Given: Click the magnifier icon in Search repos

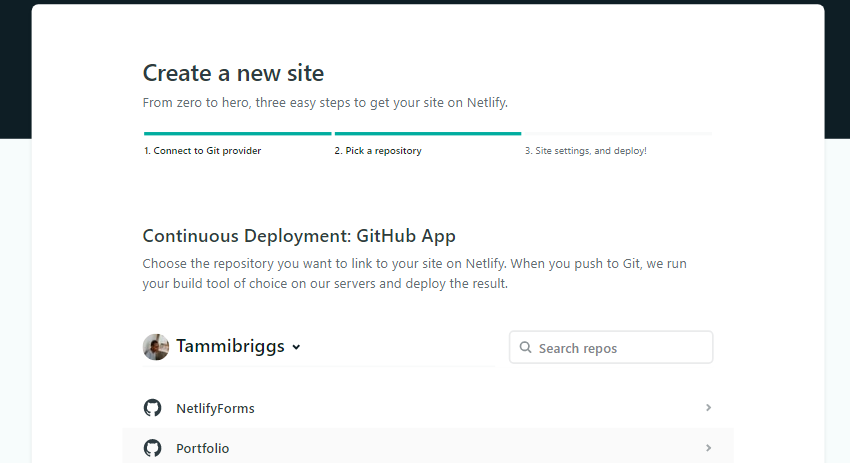Looking at the screenshot, I should click(x=525, y=347).
